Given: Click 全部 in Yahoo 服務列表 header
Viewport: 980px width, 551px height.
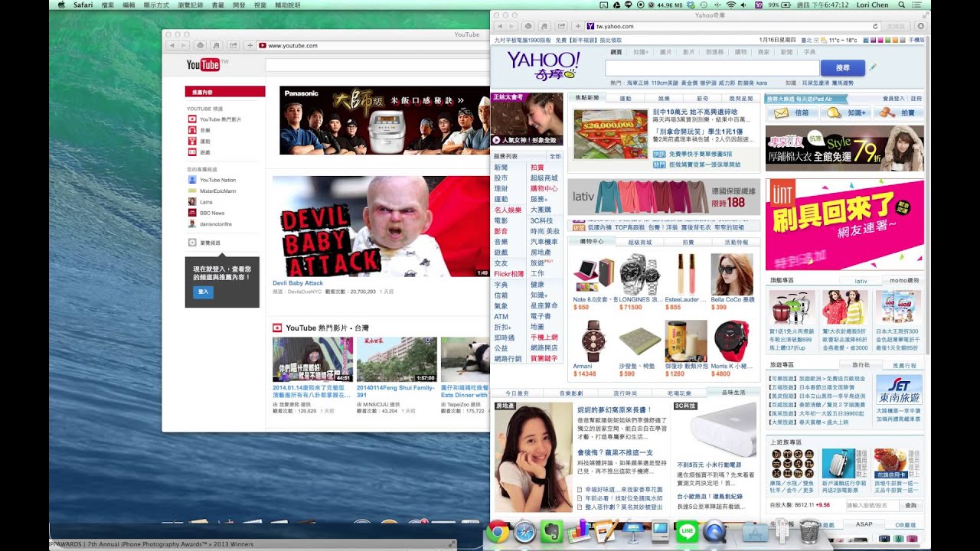Looking at the screenshot, I should tap(555, 156).
